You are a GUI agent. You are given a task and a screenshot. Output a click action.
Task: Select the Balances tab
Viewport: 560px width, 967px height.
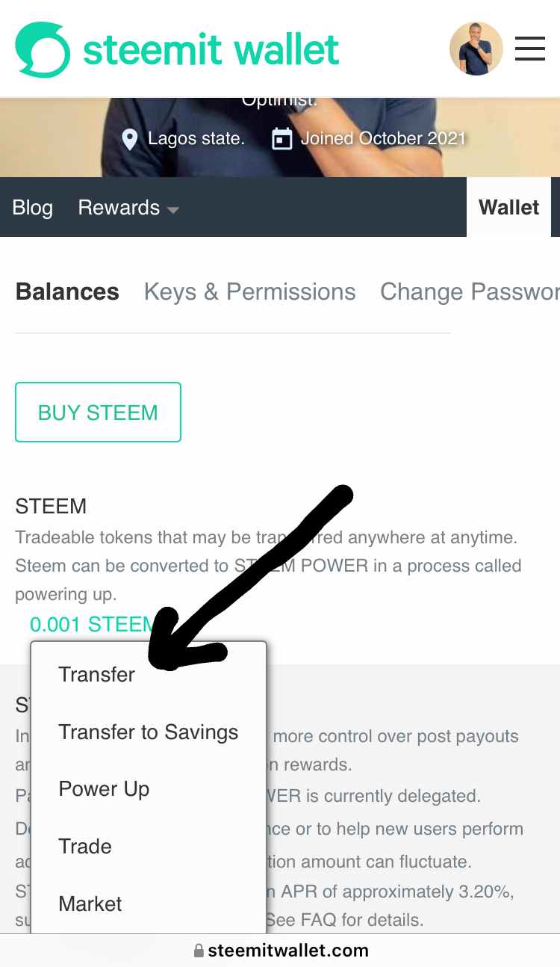[x=67, y=291]
